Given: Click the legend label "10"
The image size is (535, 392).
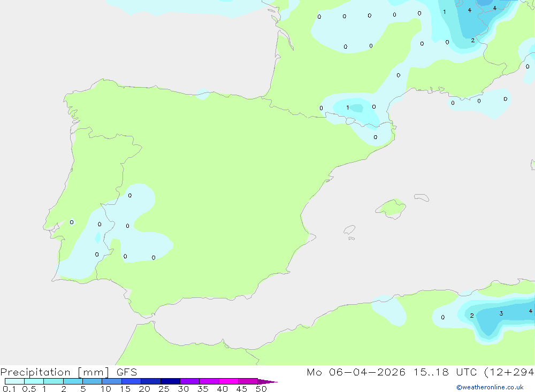Looking at the screenshot, I should point(105,389).
